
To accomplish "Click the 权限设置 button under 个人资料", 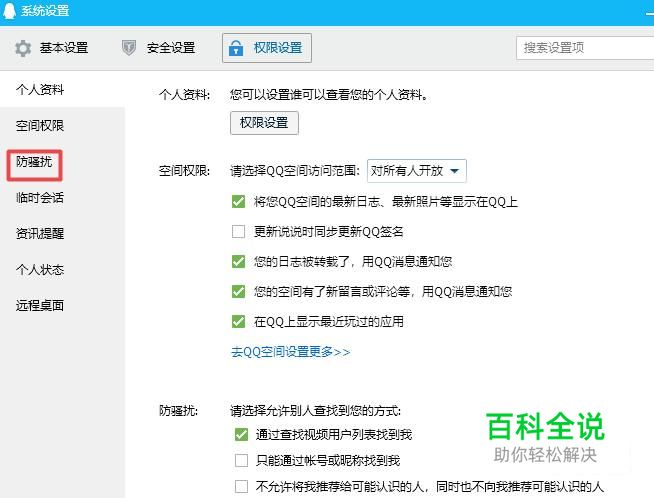I will coord(264,123).
